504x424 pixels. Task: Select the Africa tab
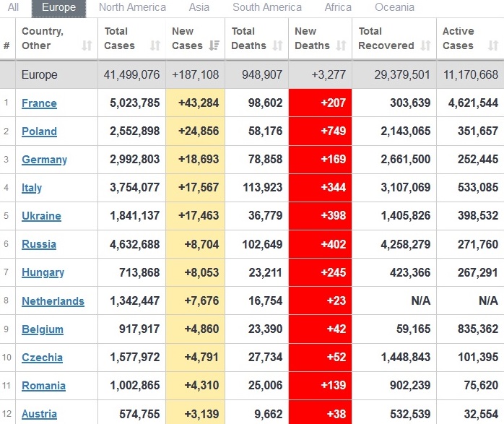click(x=338, y=7)
